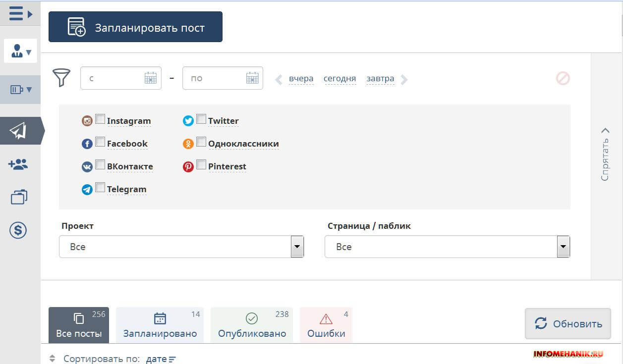623x364 pixels.
Task: Toggle the Telegram checkbox on
Action: pos(100,187)
